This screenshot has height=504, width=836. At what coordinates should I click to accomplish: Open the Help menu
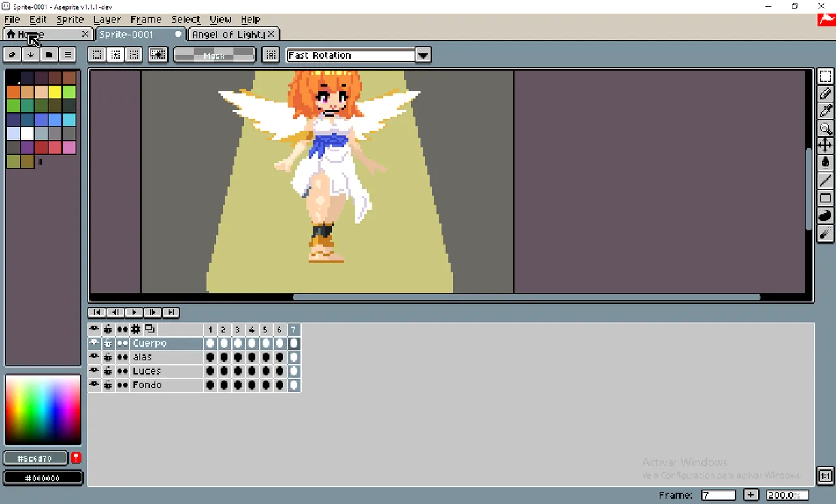pos(250,20)
